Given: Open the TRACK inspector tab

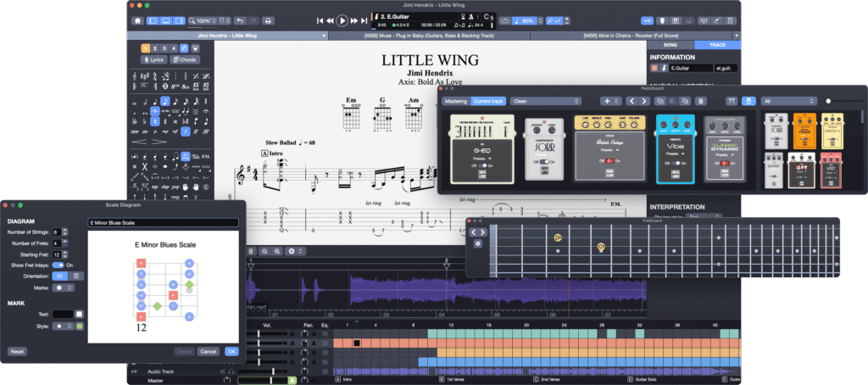Looking at the screenshot, I should coord(717,45).
